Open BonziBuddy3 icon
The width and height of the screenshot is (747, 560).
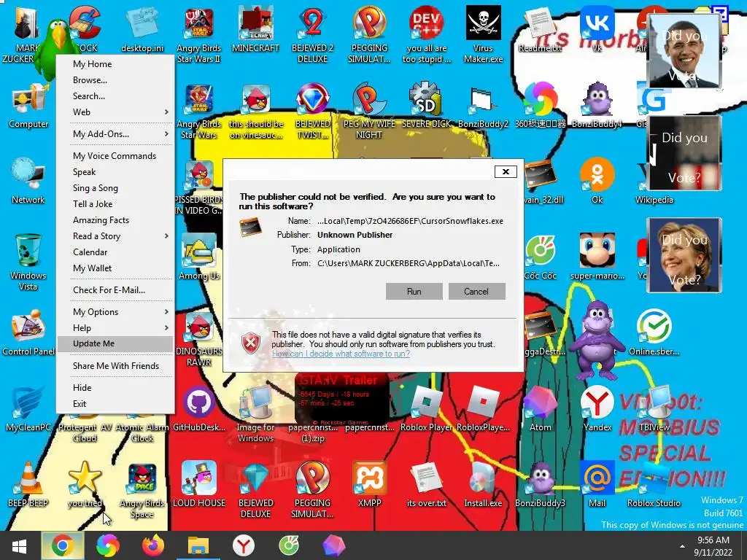(540, 485)
